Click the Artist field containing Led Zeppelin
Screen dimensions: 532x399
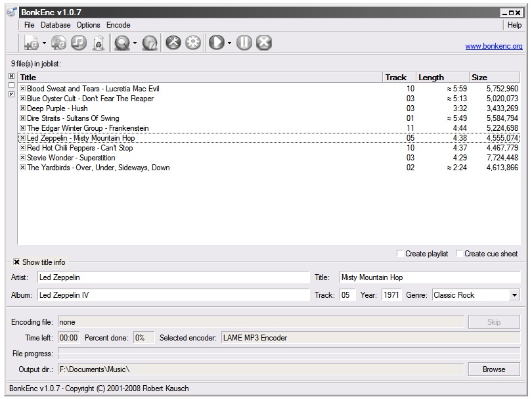coord(173,277)
